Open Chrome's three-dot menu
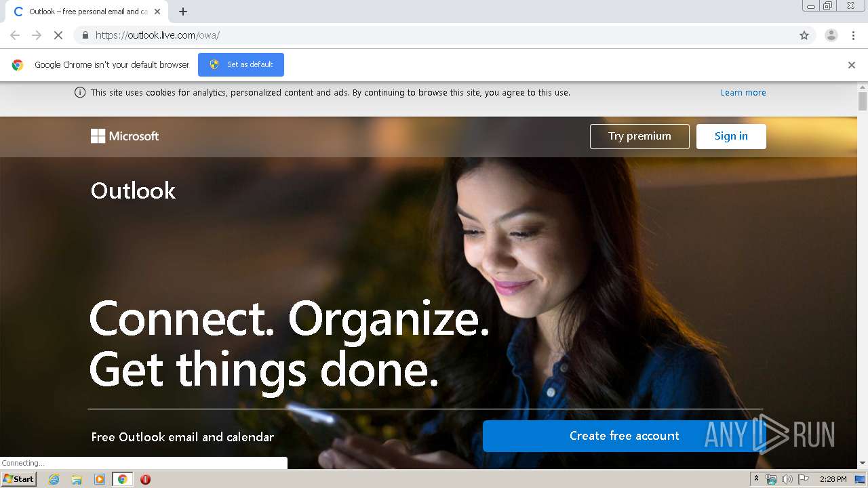Screen dimensions: 868x488 (853, 35)
